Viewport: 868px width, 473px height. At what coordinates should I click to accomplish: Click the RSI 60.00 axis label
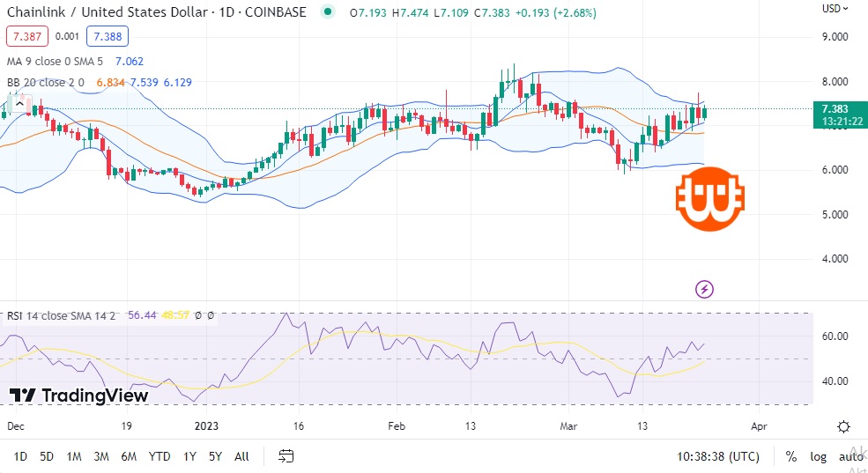pos(835,336)
